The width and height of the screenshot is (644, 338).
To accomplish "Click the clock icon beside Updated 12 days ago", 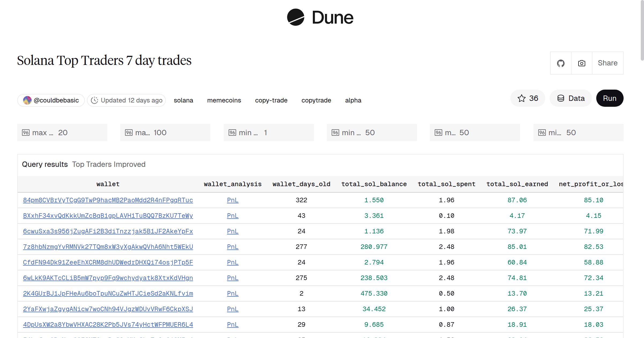I will (x=95, y=100).
